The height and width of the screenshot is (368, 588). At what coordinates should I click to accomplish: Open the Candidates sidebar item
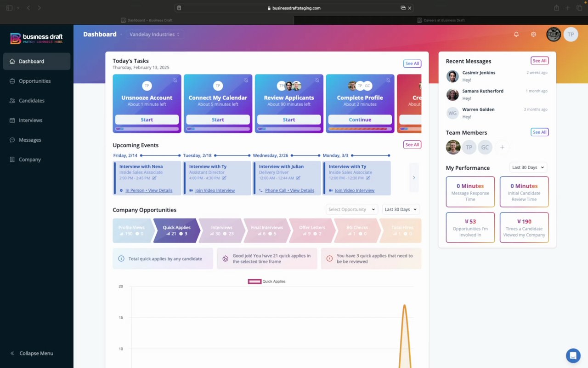(37, 101)
